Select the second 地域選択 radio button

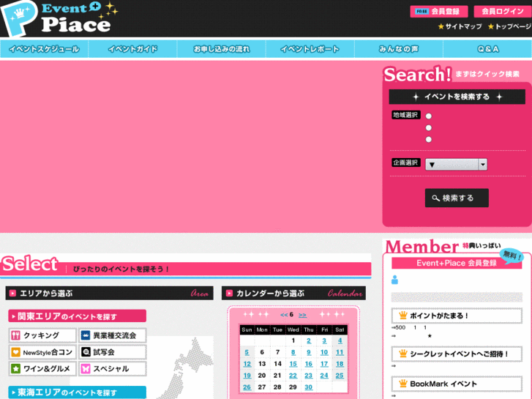click(429, 127)
